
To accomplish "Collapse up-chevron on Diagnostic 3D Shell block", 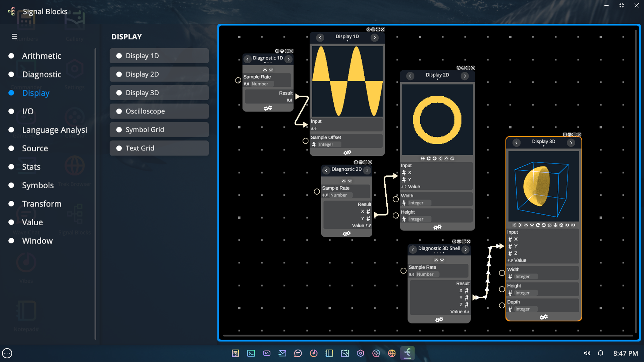I will point(436,260).
